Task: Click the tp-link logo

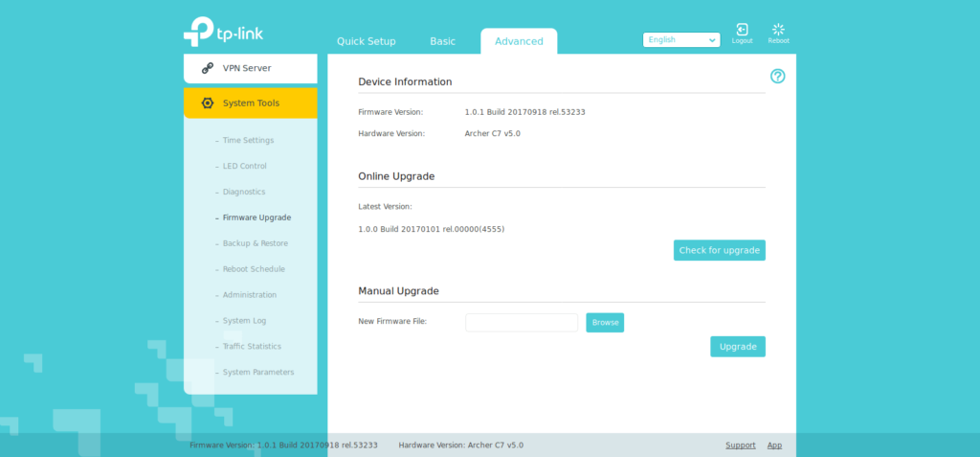Action: coord(223,32)
